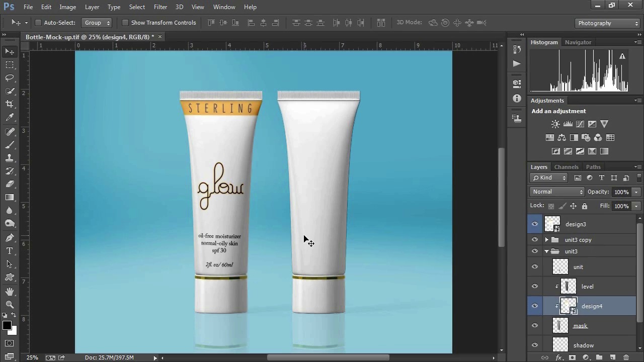Viewport: 644px width, 362px height.
Task: Hide the level layer
Action: 535,287
